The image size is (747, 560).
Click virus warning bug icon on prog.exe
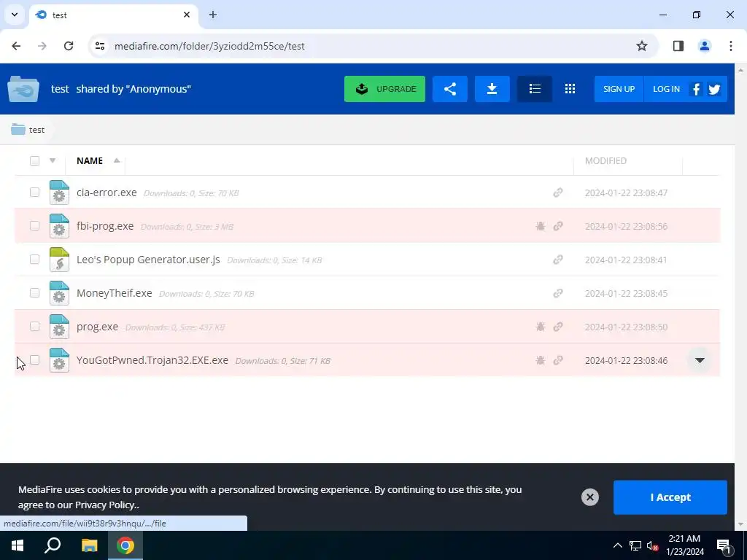(x=541, y=327)
